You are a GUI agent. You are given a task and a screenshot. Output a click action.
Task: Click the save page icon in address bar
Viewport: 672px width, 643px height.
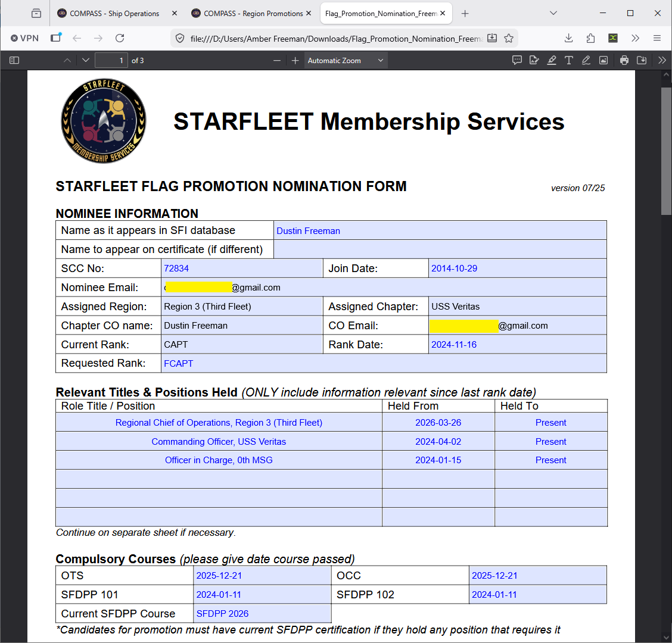pos(492,38)
